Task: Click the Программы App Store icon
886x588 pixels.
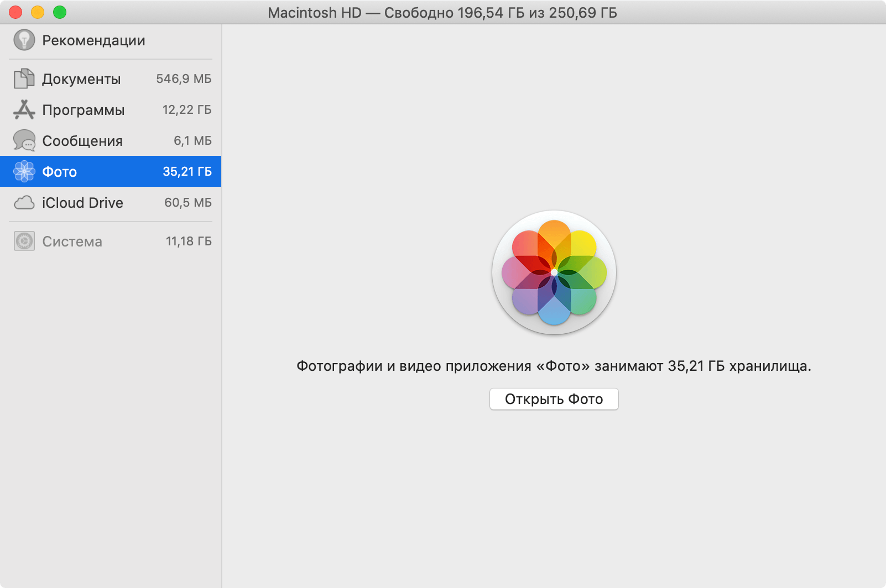Action: [x=24, y=109]
